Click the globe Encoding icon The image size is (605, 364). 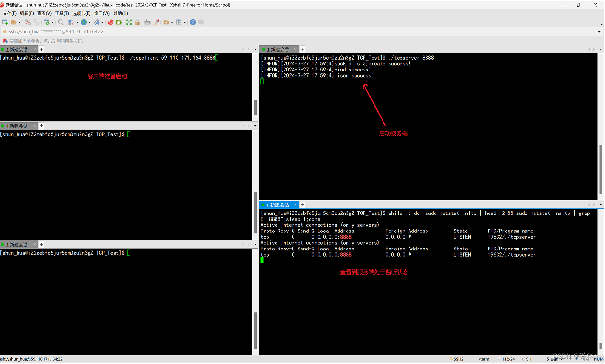click(x=84, y=22)
